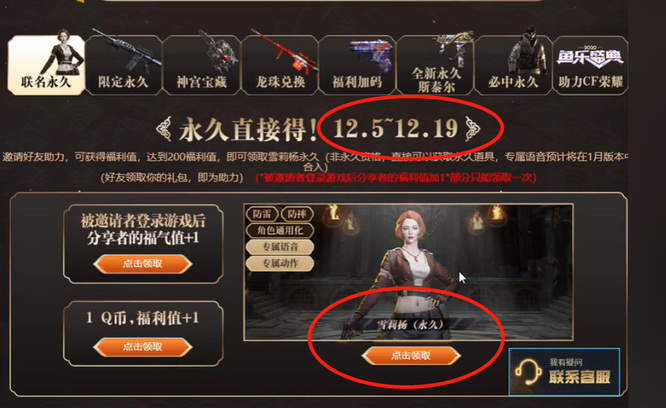The height and width of the screenshot is (408, 666).
Task: Click 点击领取 under the 福气值+1 invite box
Action: pos(143,264)
